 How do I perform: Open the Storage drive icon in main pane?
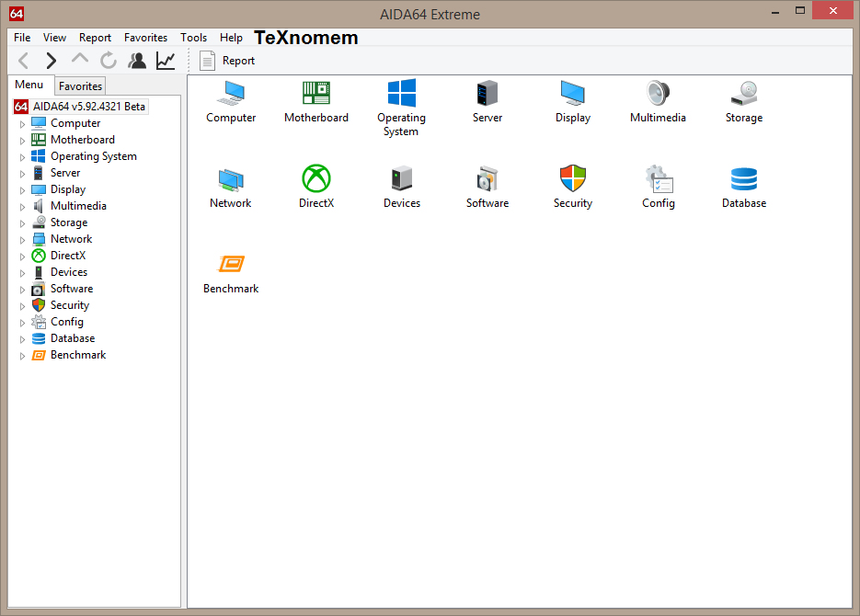744,93
